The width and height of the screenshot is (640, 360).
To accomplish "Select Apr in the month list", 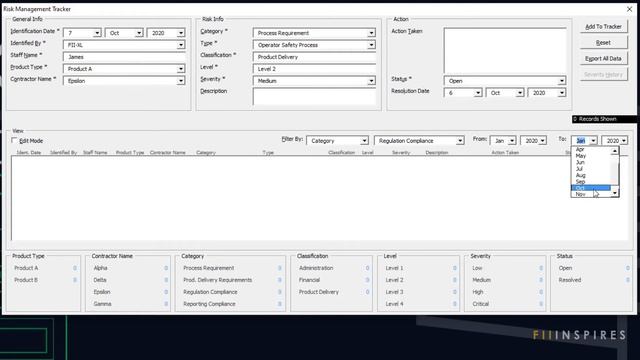I will tap(591, 149).
